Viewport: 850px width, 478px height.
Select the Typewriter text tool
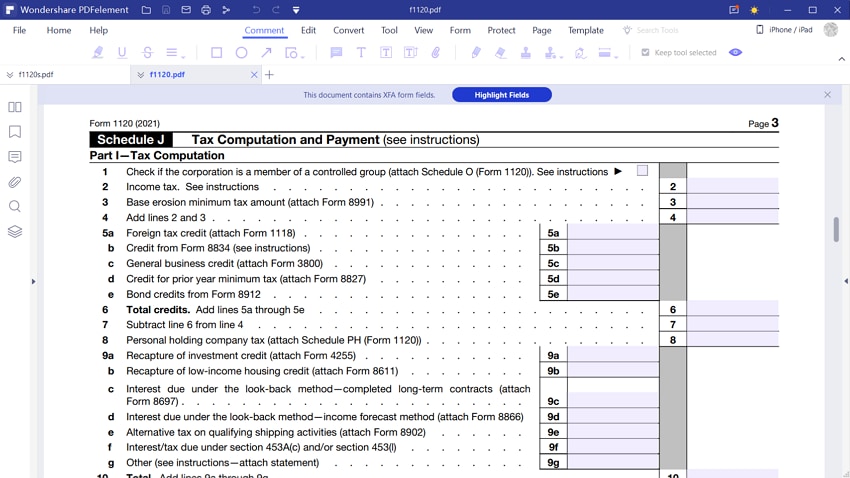click(x=361, y=53)
